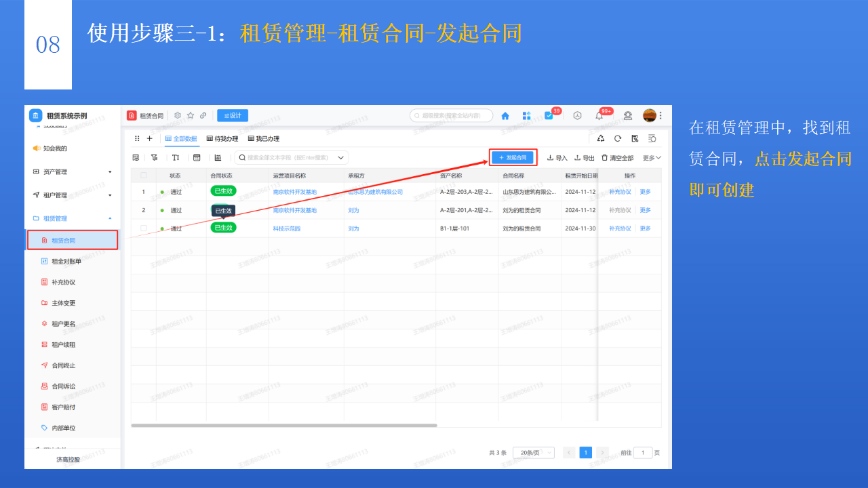Open the filter icon in the table toolbar
This screenshot has width=868, height=488.
(x=155, y=157)
